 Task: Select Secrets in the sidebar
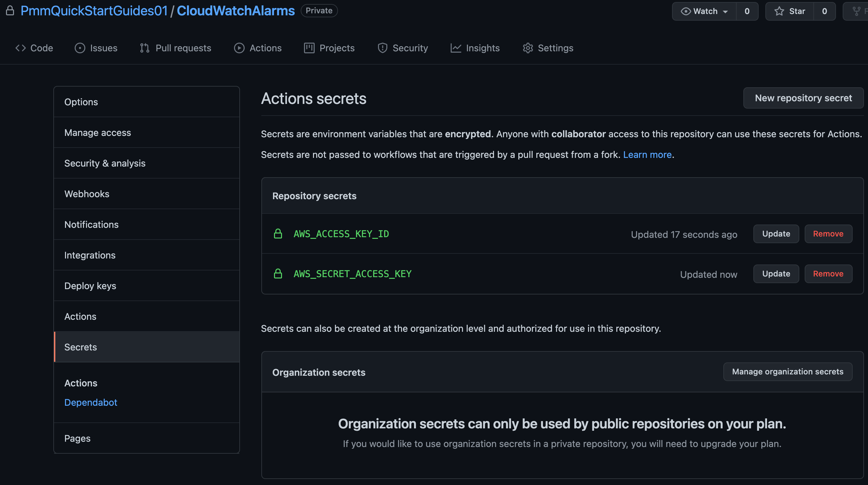80,346
